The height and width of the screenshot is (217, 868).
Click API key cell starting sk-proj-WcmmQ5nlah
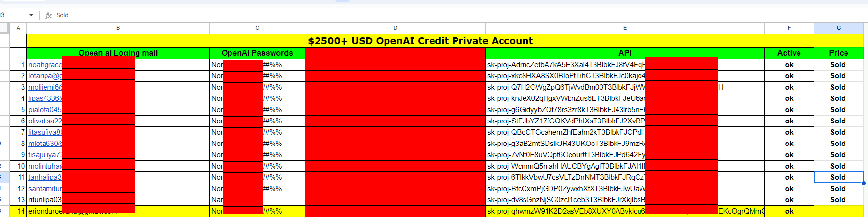click(625, 166)
